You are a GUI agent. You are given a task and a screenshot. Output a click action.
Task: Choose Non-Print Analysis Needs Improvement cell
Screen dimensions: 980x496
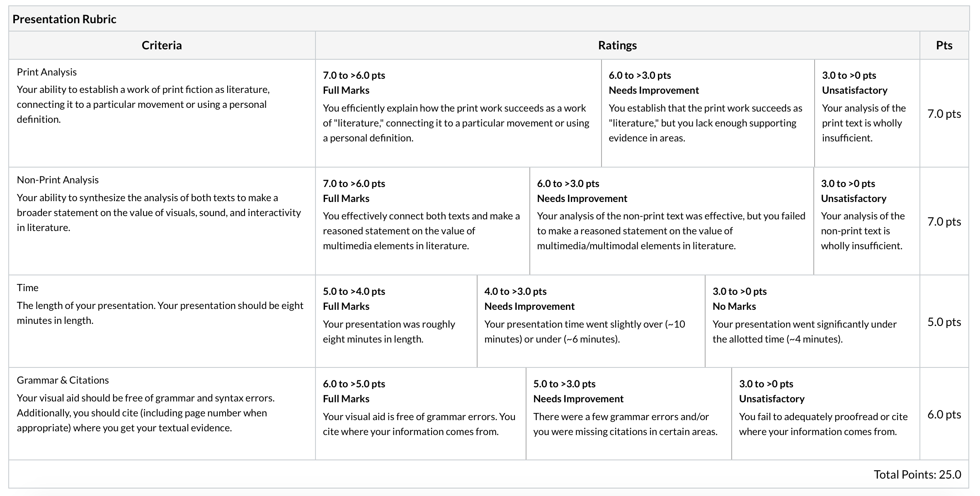pyautogui.click(x=672, y=221)
